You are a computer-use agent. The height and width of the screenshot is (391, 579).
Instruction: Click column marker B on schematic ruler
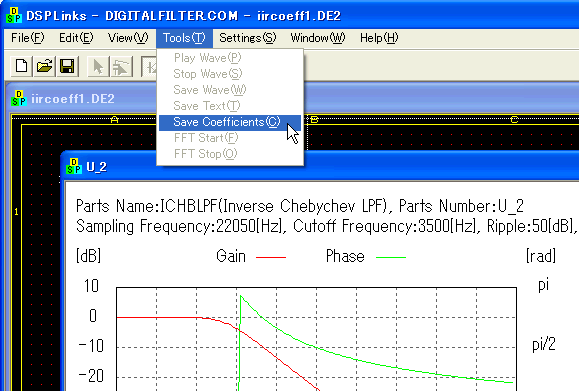coord(314,120)
